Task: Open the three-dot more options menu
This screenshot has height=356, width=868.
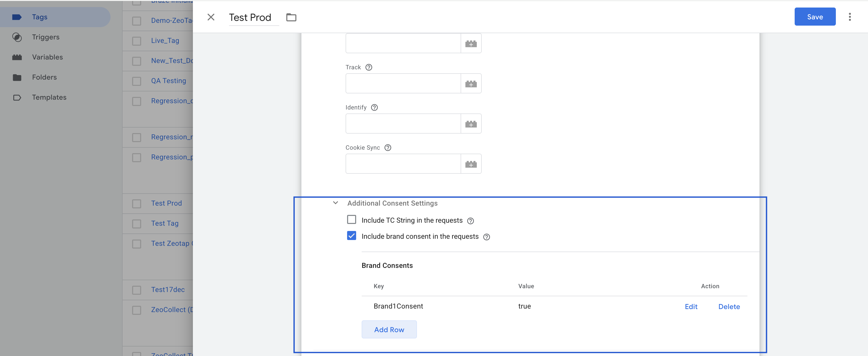Action: (x=849, y=17)
